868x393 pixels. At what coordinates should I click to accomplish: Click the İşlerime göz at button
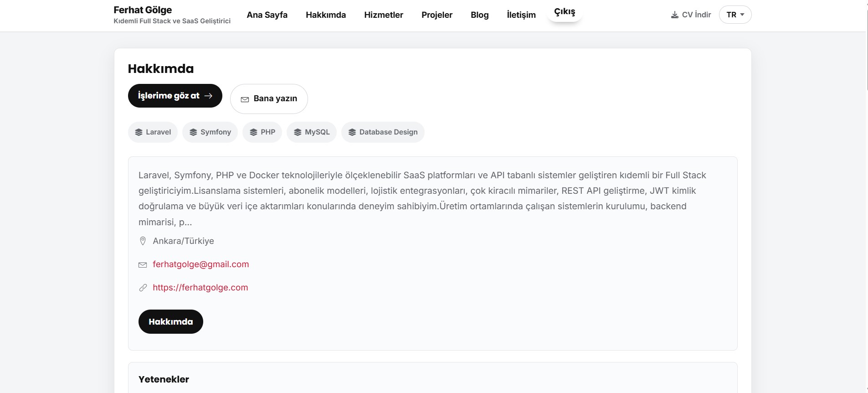click(x=175, y=96)
